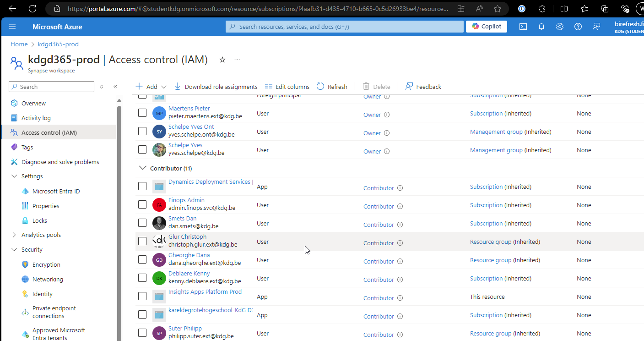Collapse the Security section in sidebar
The width and height of the screenshot is (644, 341).
(x=14, y=250)
